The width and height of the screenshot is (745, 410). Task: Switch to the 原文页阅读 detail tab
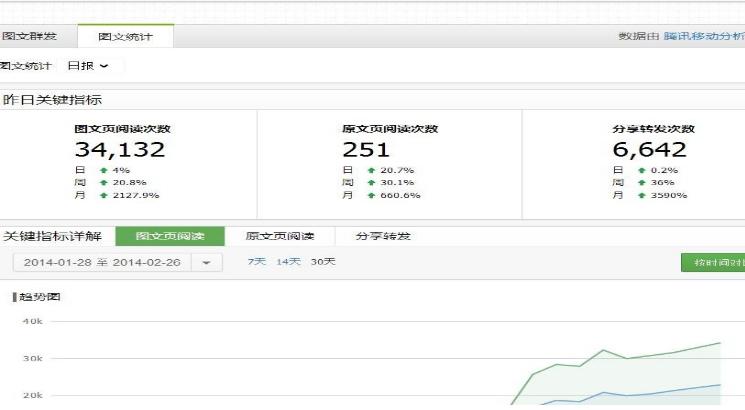pyautogui.click(x=279, y=237)
